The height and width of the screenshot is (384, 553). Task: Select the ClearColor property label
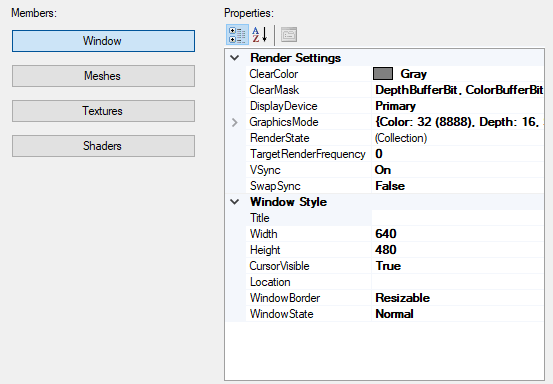point(274,74)
